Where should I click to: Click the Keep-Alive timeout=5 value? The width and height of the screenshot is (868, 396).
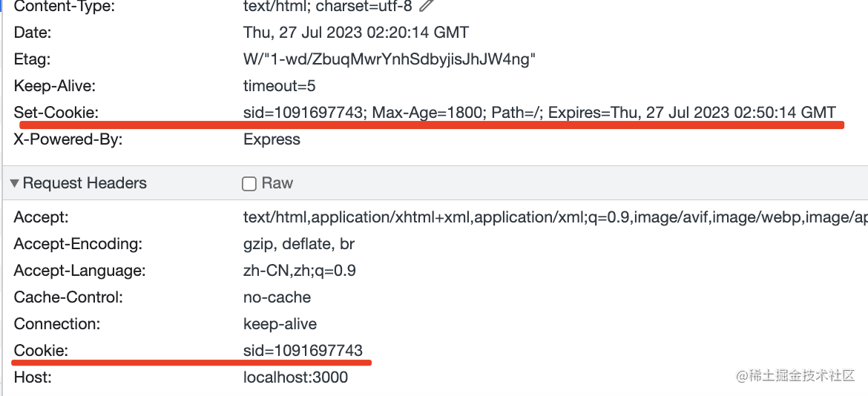tap(279, 86)
